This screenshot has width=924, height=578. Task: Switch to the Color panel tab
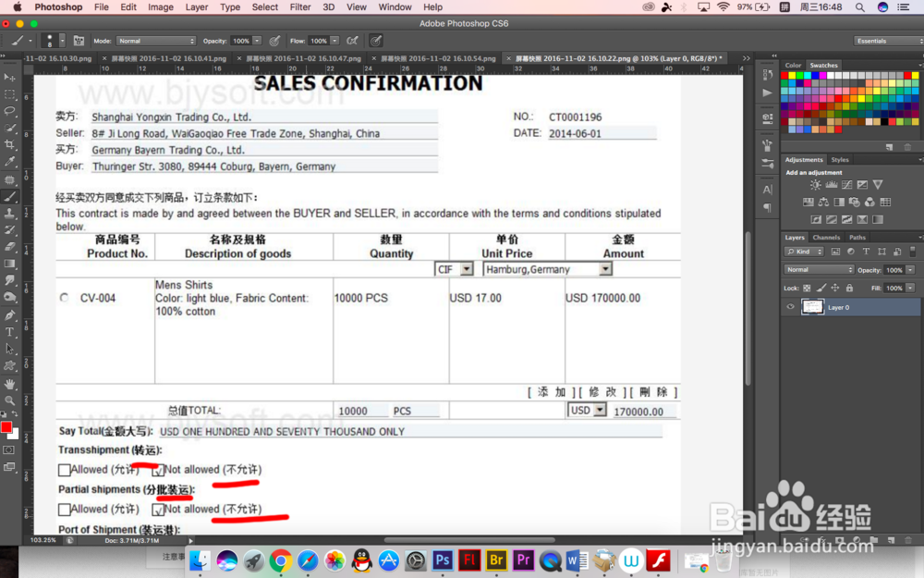[793, 65]
